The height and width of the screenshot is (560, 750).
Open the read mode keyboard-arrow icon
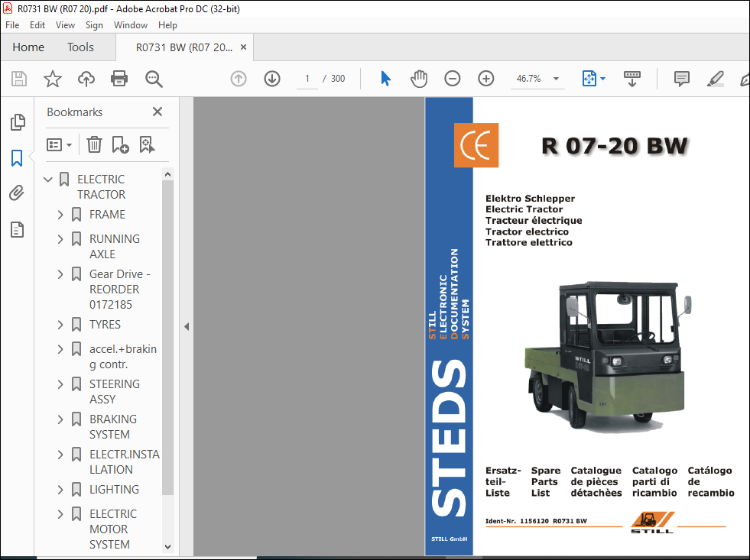pos(631,79)
